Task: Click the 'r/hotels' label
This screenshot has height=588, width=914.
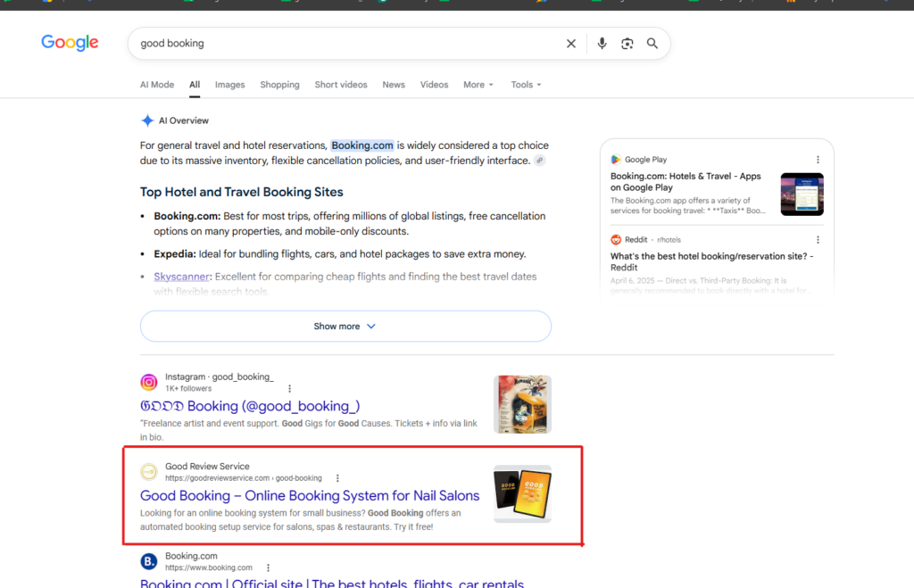Action: [669, 240]
